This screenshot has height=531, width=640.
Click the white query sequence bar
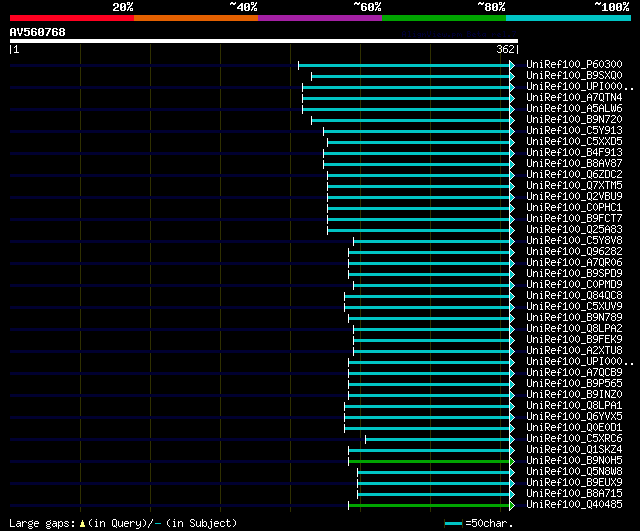pyautogui.click(x=264, y=41)
